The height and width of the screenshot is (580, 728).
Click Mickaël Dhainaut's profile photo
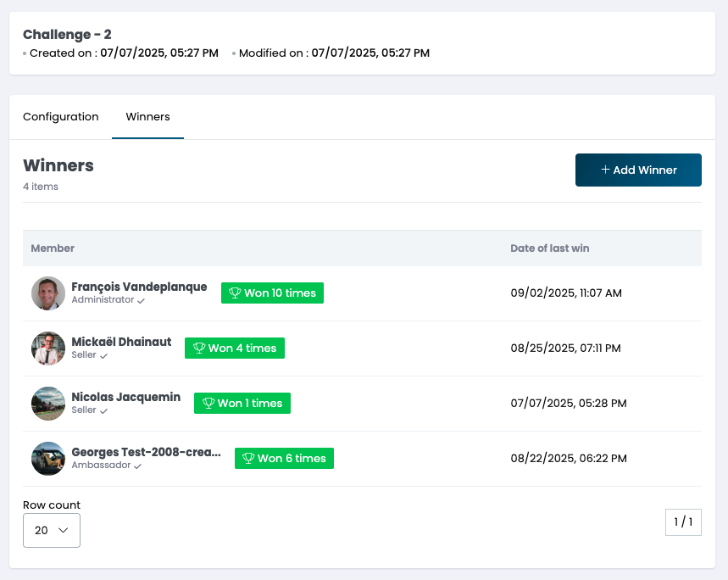(48, 349)
